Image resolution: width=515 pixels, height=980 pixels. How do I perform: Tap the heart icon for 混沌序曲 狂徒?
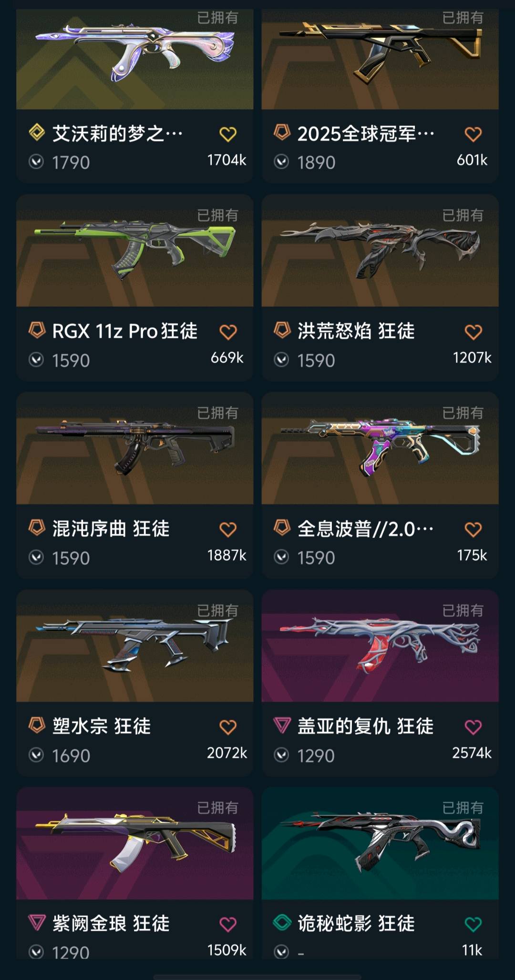[x=228, y=530]
